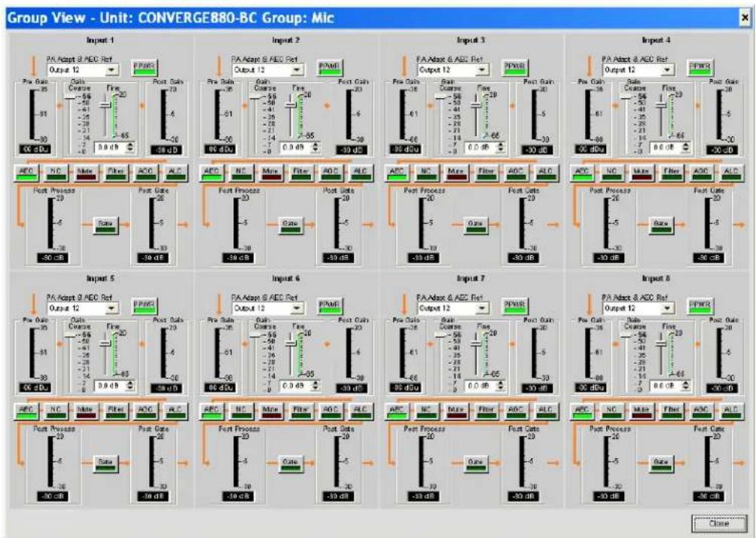
Task: Toggle ALC on Input 4
Action: 731,173
